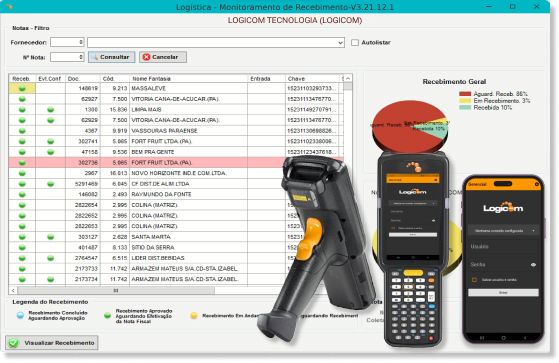Click the eye icon beside Senha field
Screen dimensions: 559x363
pos(533,265)
